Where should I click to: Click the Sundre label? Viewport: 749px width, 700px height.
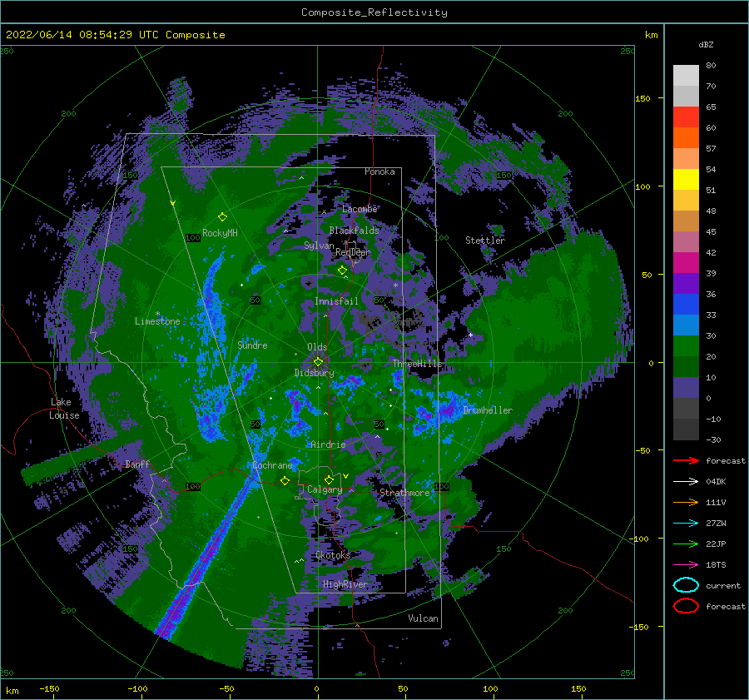point(252,345)
